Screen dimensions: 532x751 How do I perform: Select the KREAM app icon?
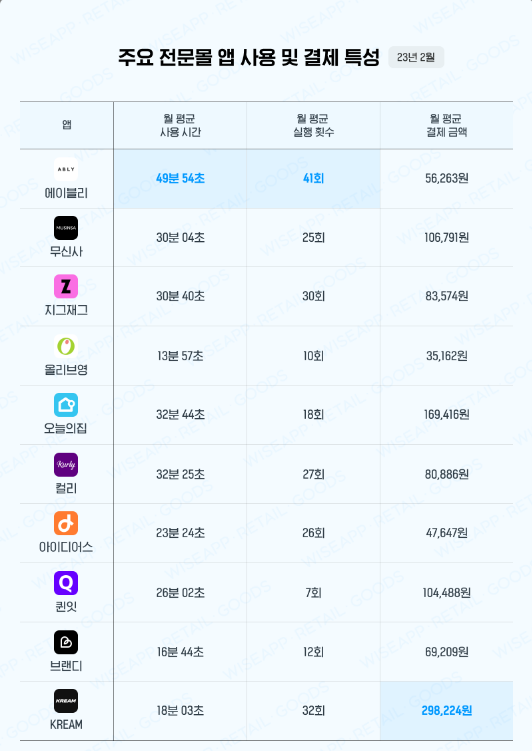point(66,701)
